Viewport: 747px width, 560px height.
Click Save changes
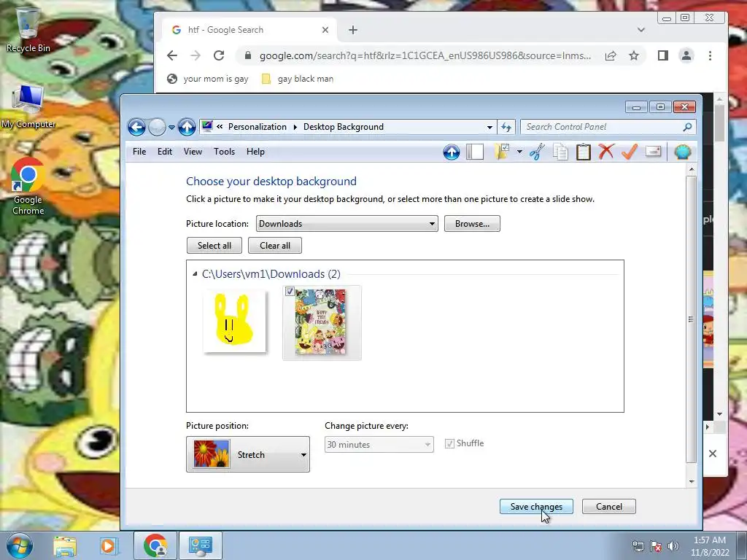click(x=536, y=507)
